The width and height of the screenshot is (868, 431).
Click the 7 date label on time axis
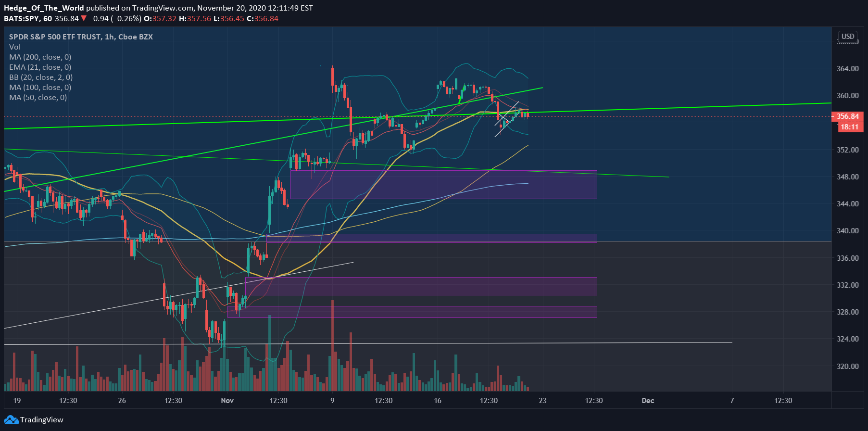[732, 400]
